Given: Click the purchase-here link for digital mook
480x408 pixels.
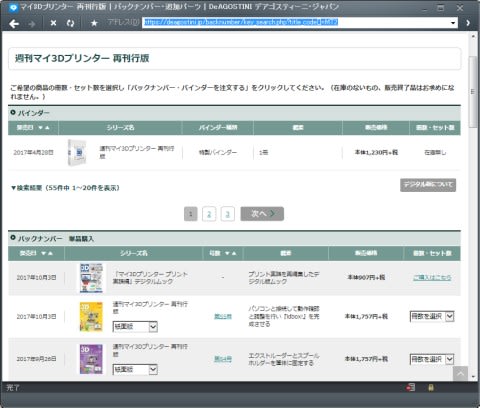Looking at the screenshot, I should (x=432, y=277).
